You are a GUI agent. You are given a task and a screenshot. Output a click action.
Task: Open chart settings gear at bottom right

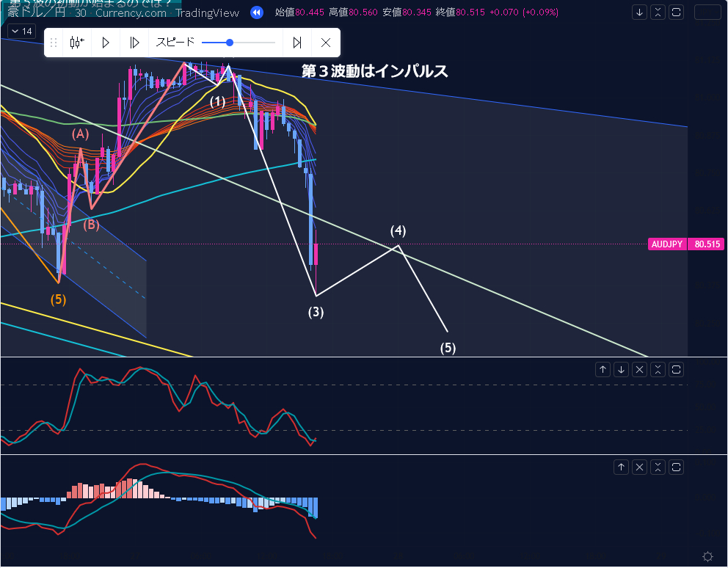[x=707, y=556]
